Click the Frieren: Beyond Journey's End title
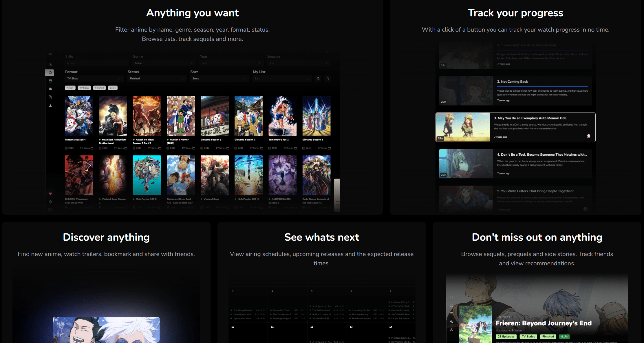Image resolution: width=644 pixels, height=343 pixels. click(543, 323)
